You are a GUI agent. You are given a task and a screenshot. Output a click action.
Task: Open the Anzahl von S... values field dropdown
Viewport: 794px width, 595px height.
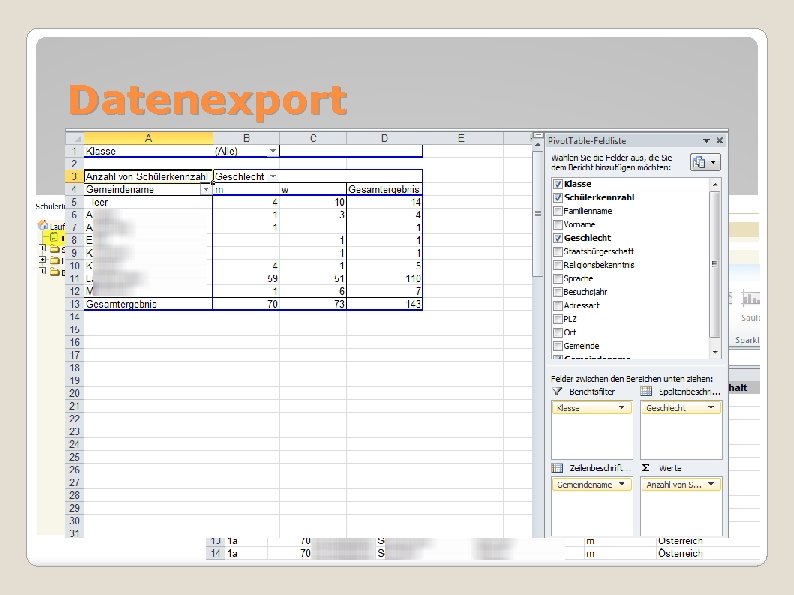711,485
